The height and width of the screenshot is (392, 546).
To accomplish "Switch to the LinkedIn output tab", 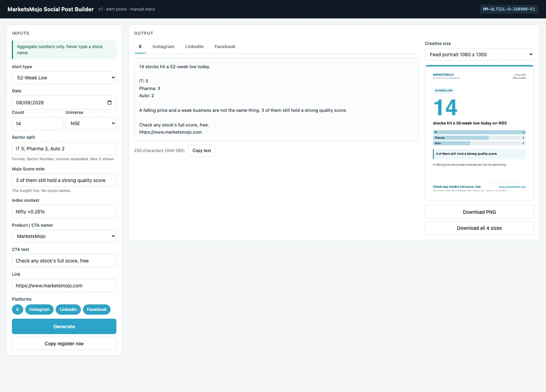I will (194, 46).
